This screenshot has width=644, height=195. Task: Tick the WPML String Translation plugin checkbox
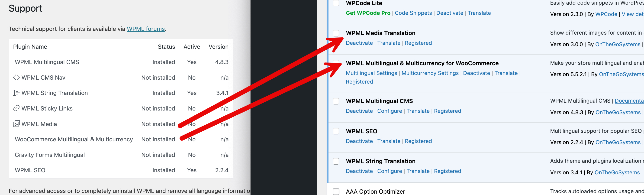[336, 161]
